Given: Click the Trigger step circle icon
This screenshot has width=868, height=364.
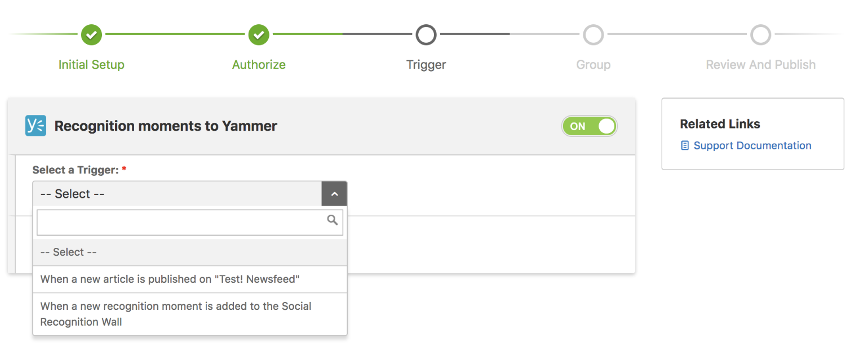Looking at the screenshot, I should pos(426,35).
